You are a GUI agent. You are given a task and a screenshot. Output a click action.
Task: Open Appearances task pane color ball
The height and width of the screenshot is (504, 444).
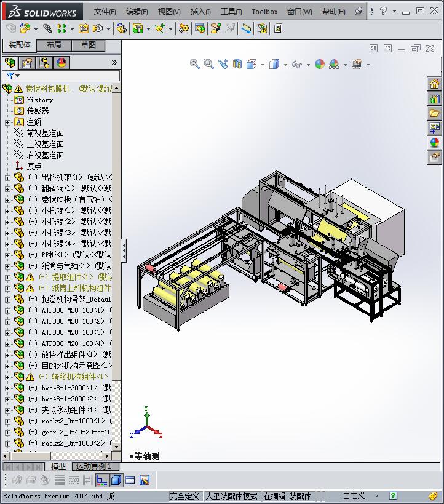point(434,143)
